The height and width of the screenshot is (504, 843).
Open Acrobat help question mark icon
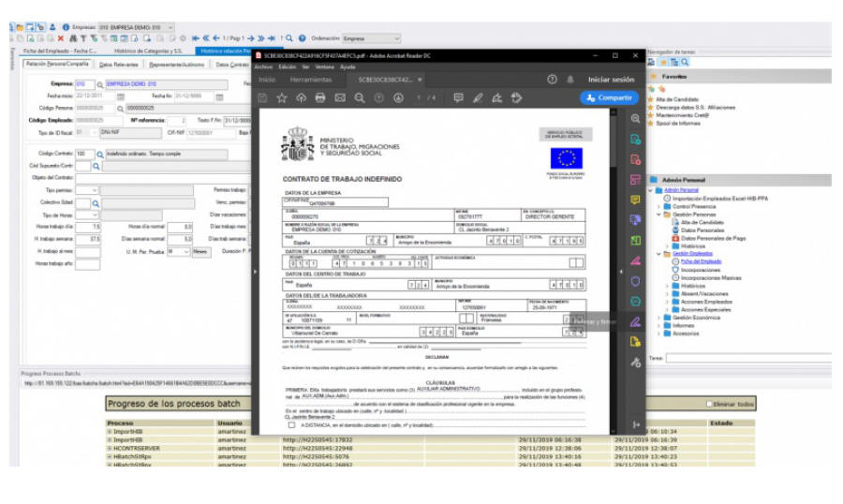click(x=552, y=79)
